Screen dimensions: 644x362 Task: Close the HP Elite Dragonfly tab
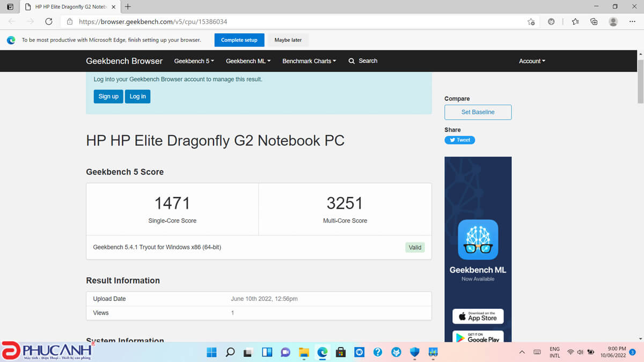(114, 7)
